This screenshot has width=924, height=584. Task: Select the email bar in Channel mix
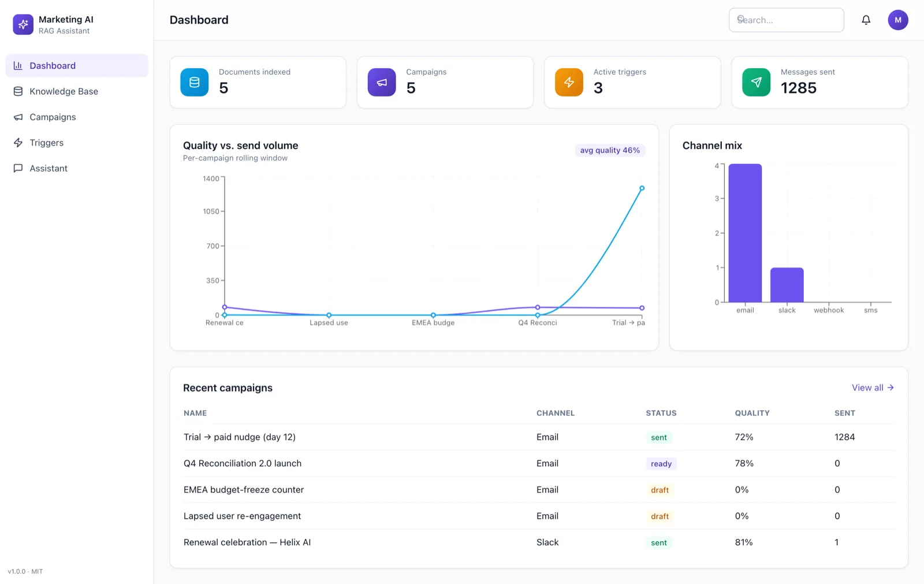tap(745, 233)
